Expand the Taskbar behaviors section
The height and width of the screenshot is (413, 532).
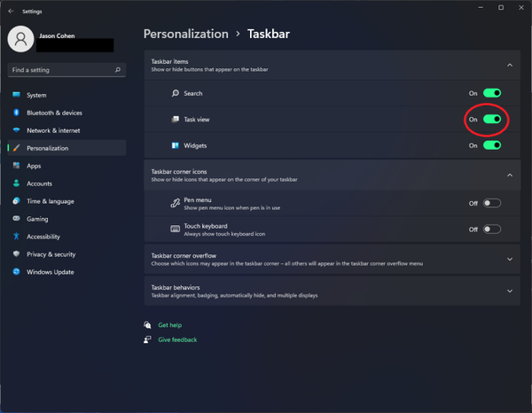510,291
